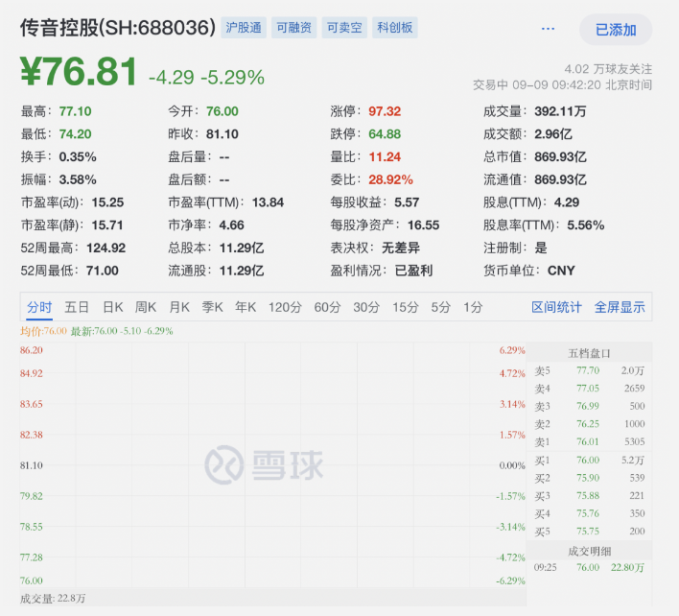Click the 买5 order row at 75.75
This screenshot has width=679, height=616.
(x=590, y=532)
